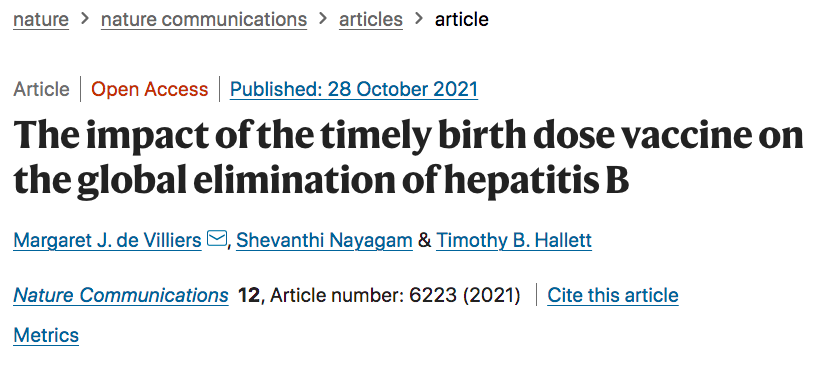Click the 'Article number: 6223 (2021)' text
The width and height of the screenshot is (834, 369).
395,295
